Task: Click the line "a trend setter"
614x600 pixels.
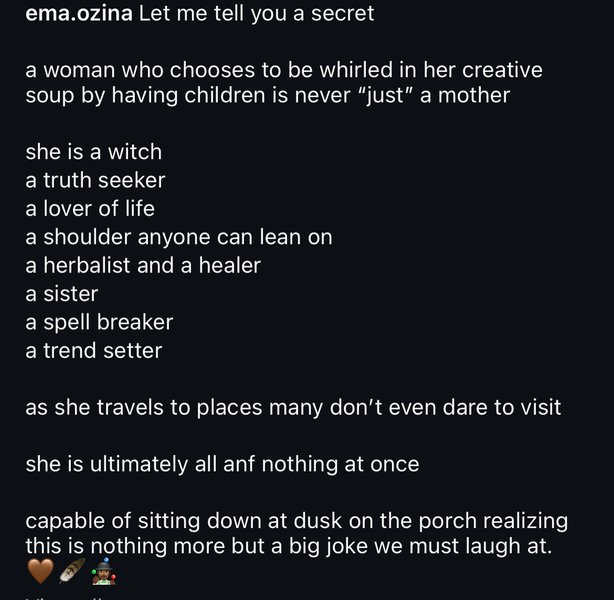Action: pyautogui.click(x=94, y=351)
